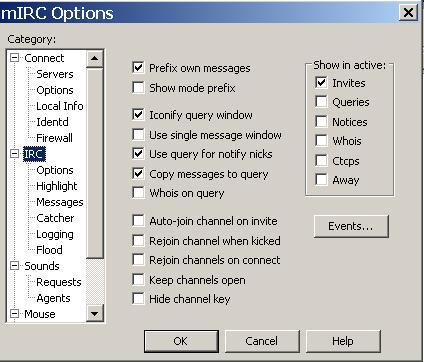The image size is (424, 362).
Task: Open Flood settings
Action: 49,250
